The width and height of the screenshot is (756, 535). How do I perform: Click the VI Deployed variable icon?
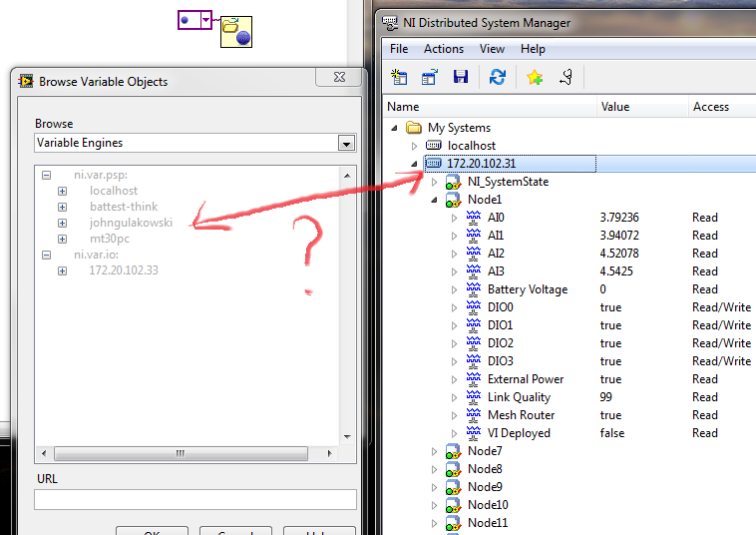(x=474, y=433)
